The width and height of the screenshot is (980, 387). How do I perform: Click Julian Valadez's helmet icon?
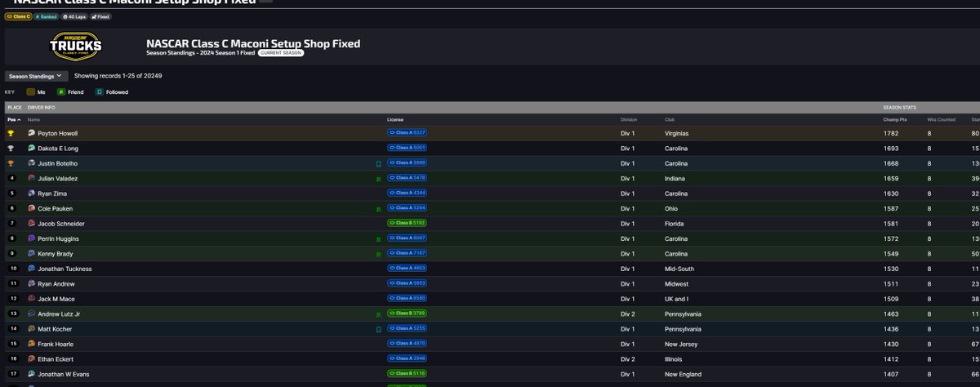point(31,178)
